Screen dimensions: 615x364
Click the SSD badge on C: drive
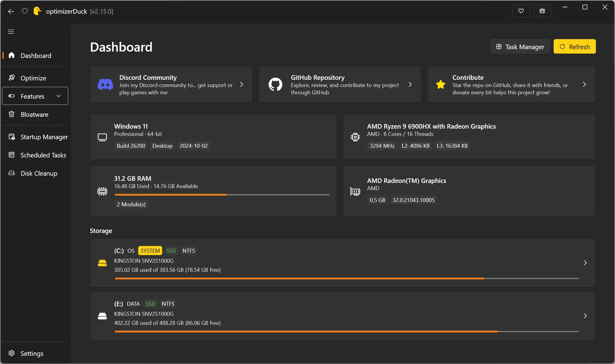(171, 251)
